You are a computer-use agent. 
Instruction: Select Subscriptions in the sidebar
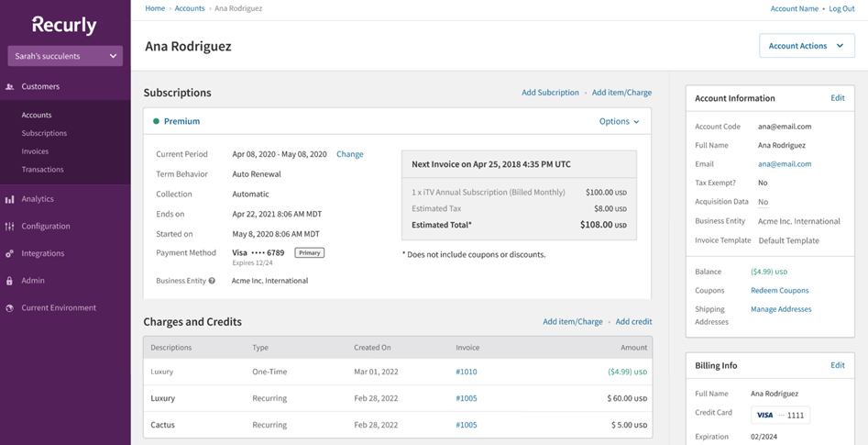pos(44,133)
